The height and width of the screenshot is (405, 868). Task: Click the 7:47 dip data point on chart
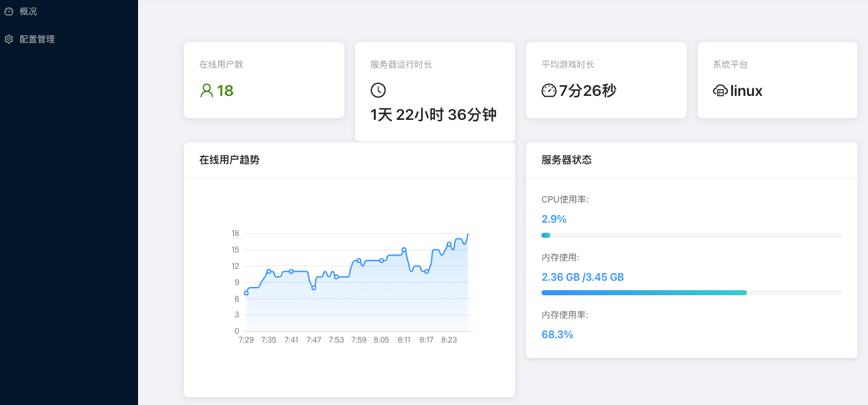pos(314,288)
